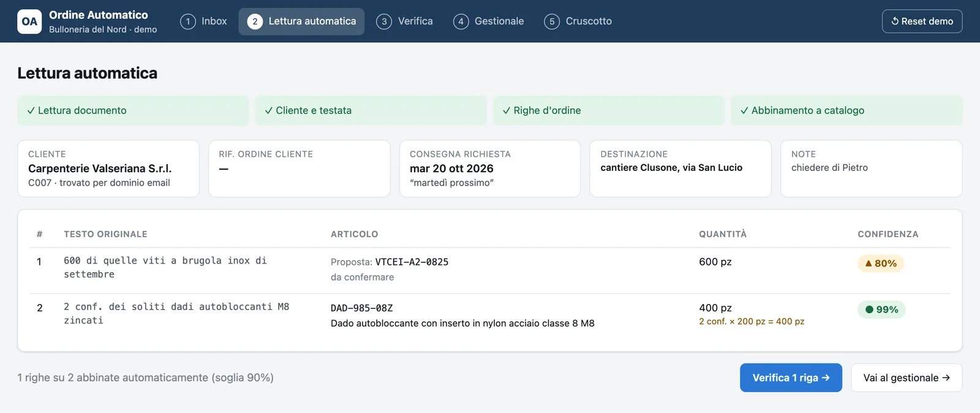980x413 pixels.
Task: Select the Lettura automatica tab
Action: pyautogui.click(x=301, y=21)
